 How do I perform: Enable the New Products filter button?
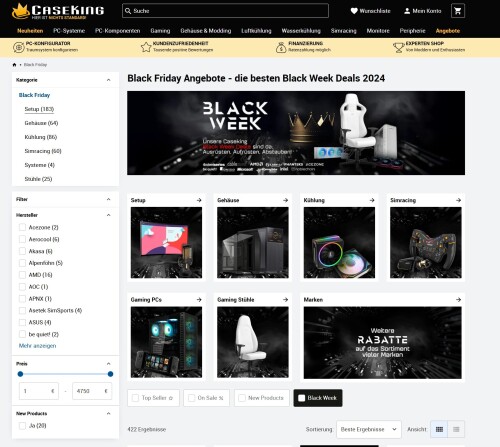[262, 398]
